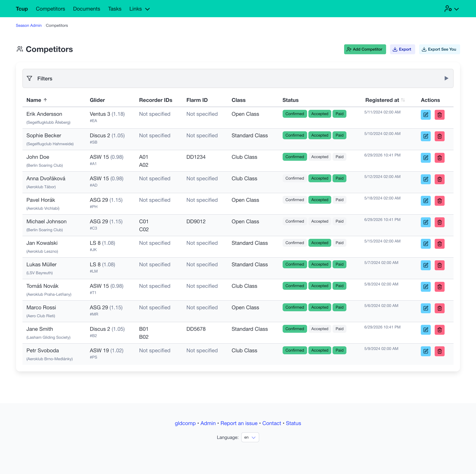Viewport: 476px width, 474px height.
Task: Open the language selector dropdown
Action: coord(250,437)
